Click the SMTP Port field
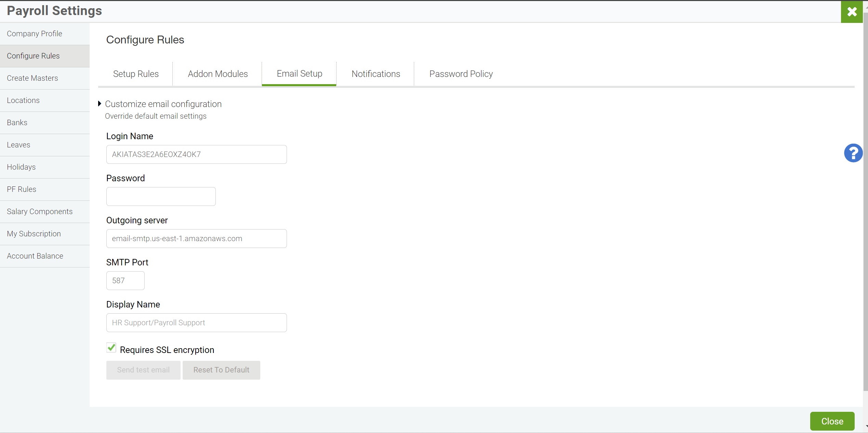Image resolution: width=868 pixels, height=433 pixels. tap(125, 281)
